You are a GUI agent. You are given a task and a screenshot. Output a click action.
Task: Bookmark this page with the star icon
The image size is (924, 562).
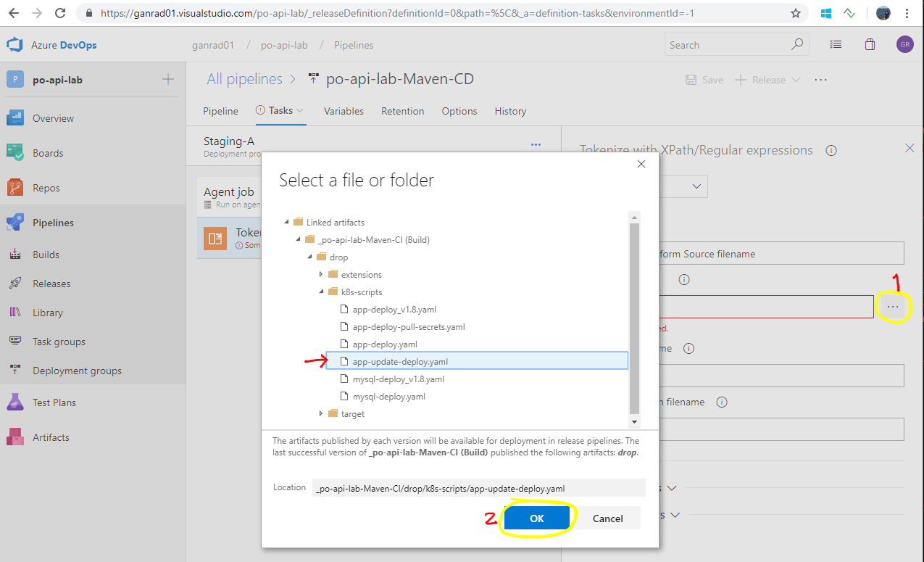pyautogui.click(x=796, y=13)
